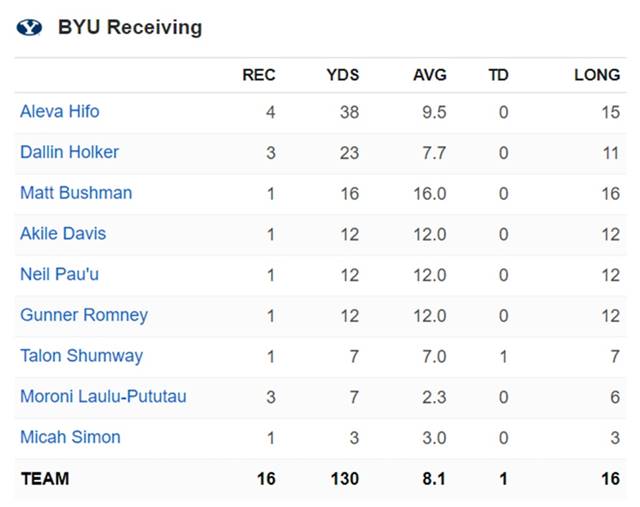The width and height of the screenshot is (640, 507).
Task: Click the REC column header
Action: point(259,75)
